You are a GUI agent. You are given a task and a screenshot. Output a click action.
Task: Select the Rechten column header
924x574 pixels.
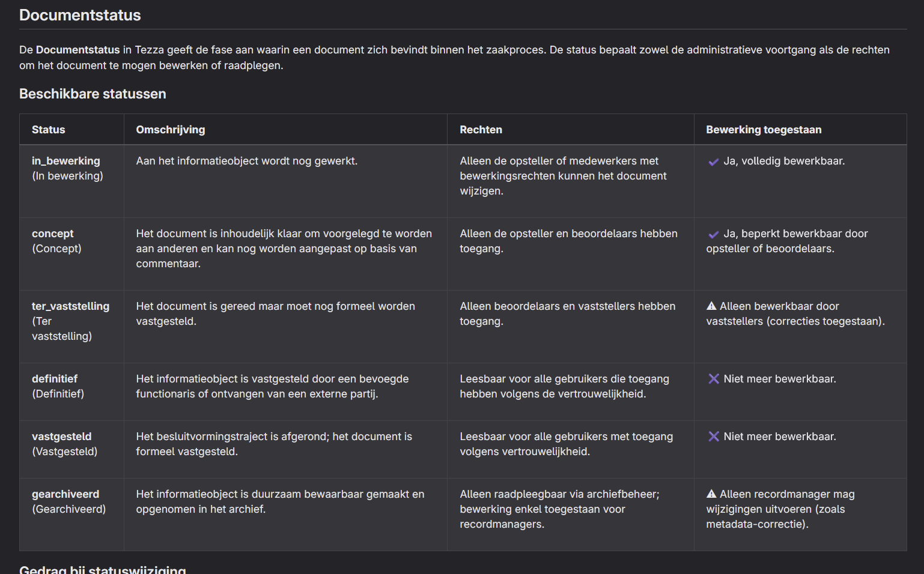(x=481, y=130)
